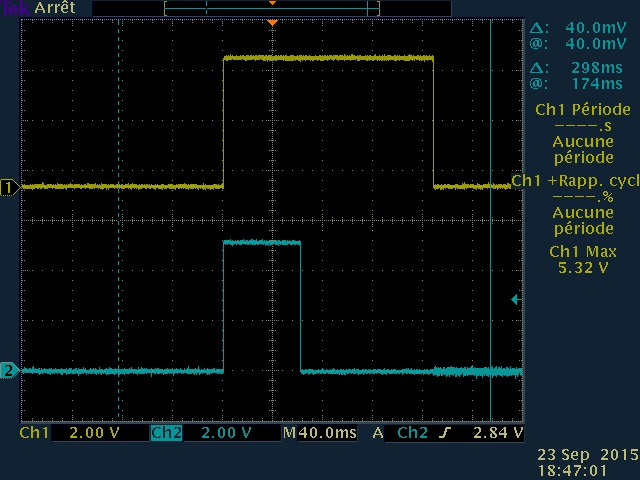Click the rising edge trigger slope icon

pyautogui.click(x=445, y=433)
